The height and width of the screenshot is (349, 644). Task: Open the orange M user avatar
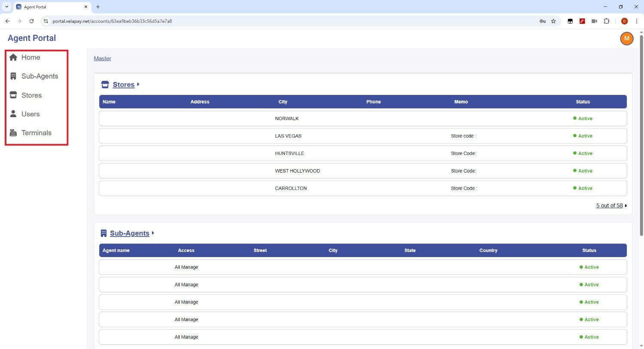[626, 39]
